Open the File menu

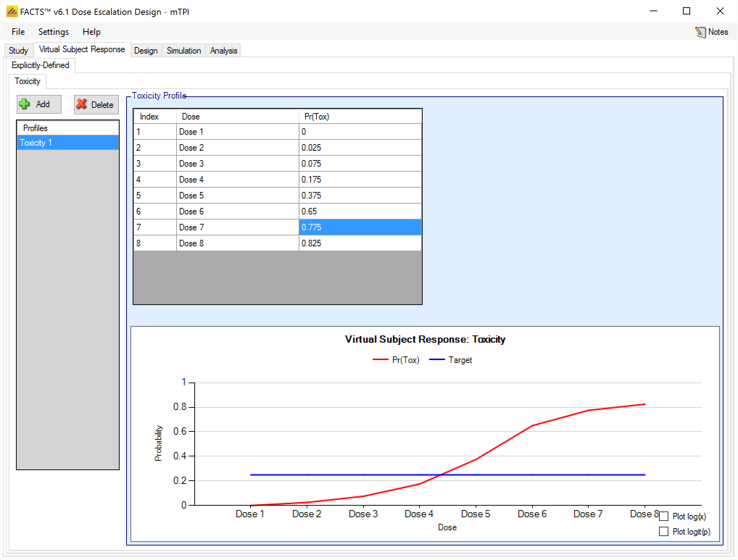pos(18,32)
